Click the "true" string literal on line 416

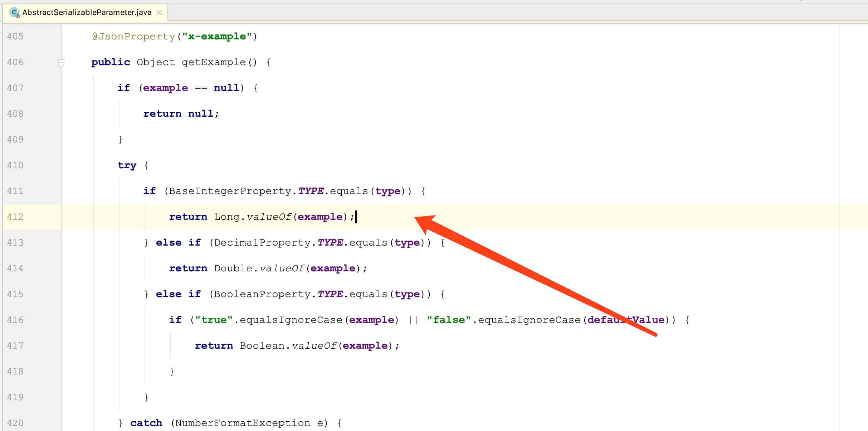coord(214,320)
